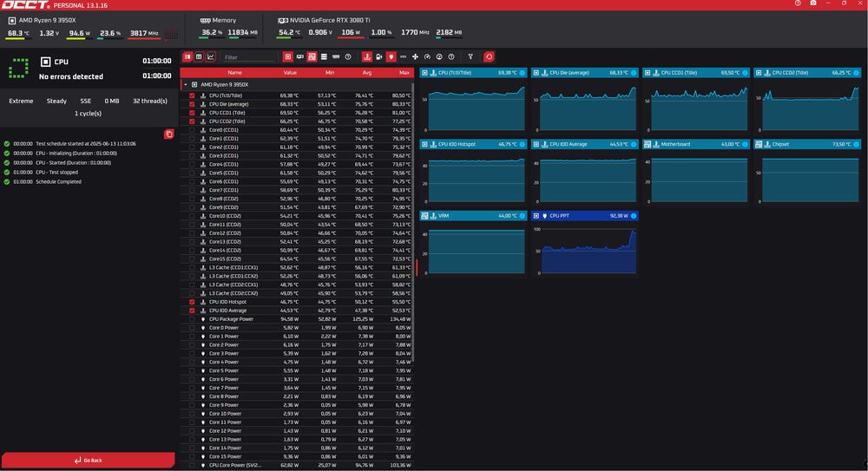Click the Go Back button
The image size is (868, 471).
click(x=88, y=460)
